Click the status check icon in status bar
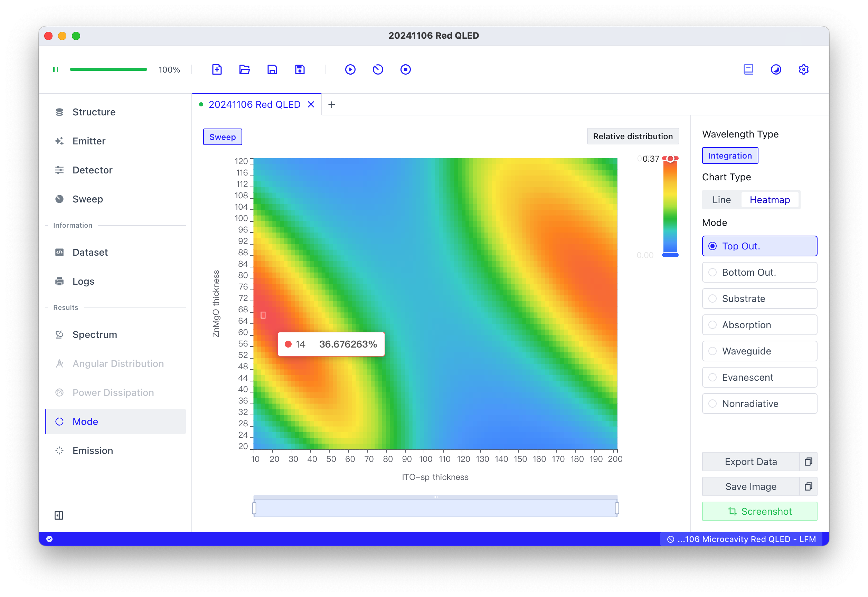868x597 pixels. pos(49,539)
